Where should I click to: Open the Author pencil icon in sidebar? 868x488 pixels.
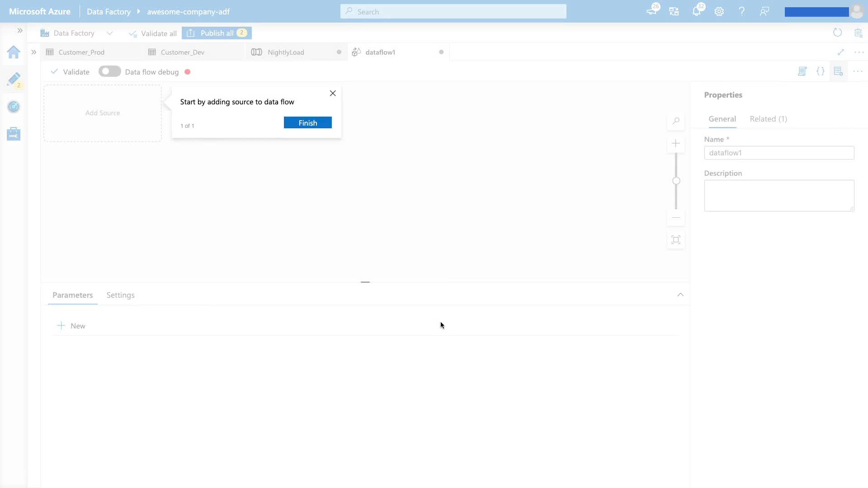click(x=14, y=80)
